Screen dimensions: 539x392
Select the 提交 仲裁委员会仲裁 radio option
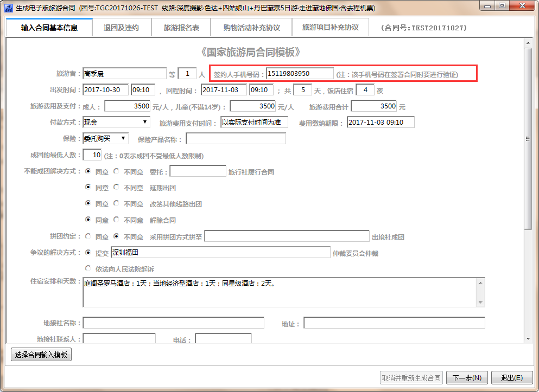[88, 252]
